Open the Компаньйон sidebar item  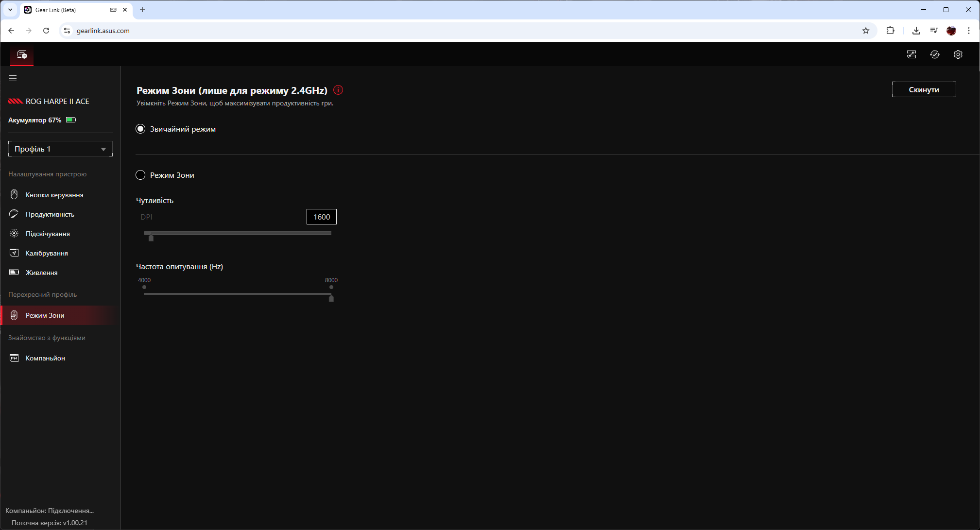tap(45, 358)
